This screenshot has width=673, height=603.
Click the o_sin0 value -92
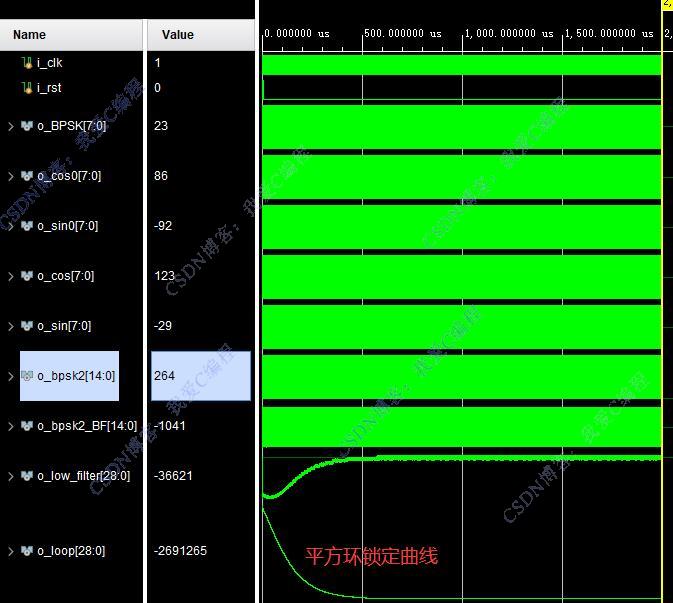[x=163, y=226]
